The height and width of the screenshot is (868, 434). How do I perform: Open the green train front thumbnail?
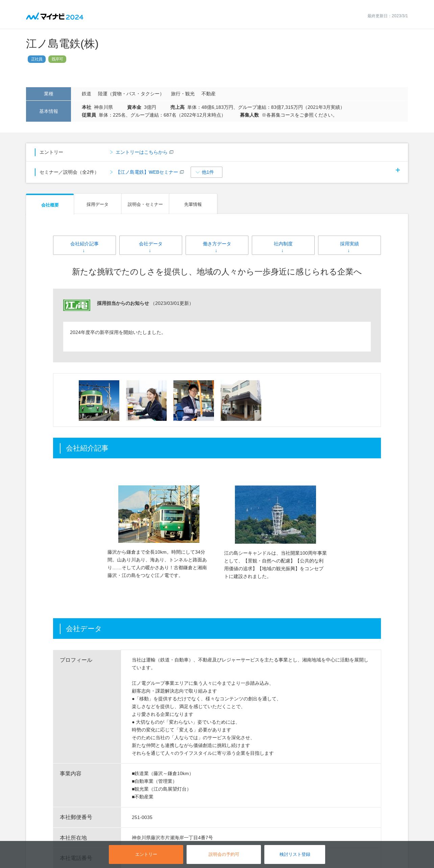[x=99, y=401]
